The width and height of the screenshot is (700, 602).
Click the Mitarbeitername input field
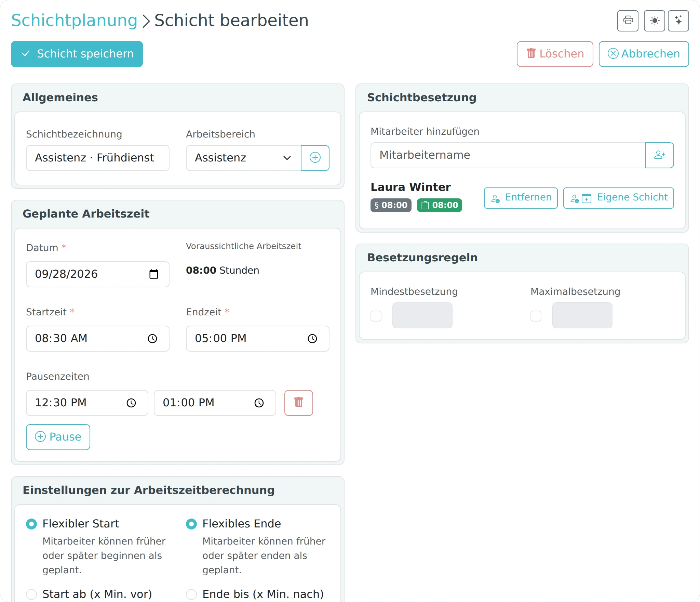(508, 155)
